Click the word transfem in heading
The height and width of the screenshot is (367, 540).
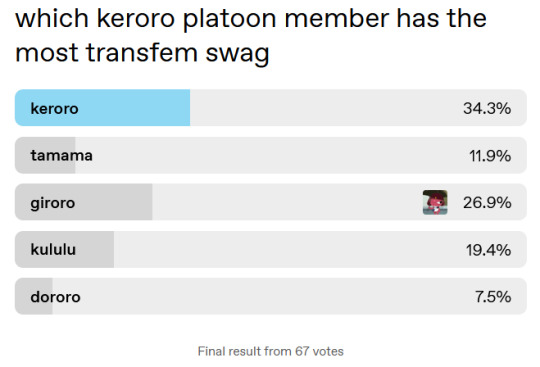click(x=142, y=53)
